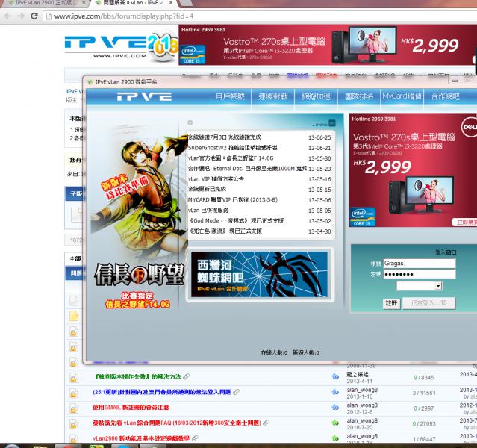Open thread vLan2900 新功能及基本設定
Image resolution: width=477 pixels, height=448 pixels.
tap(141, 438)
